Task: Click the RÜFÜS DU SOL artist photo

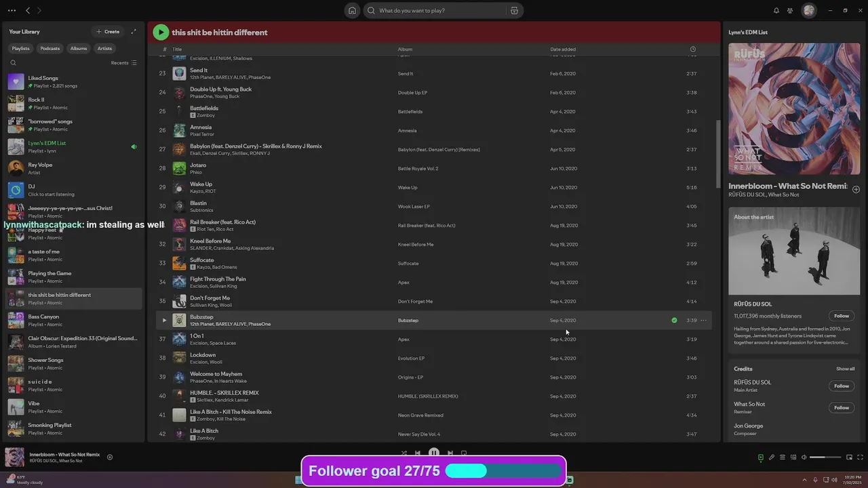Action: point(794,251)
